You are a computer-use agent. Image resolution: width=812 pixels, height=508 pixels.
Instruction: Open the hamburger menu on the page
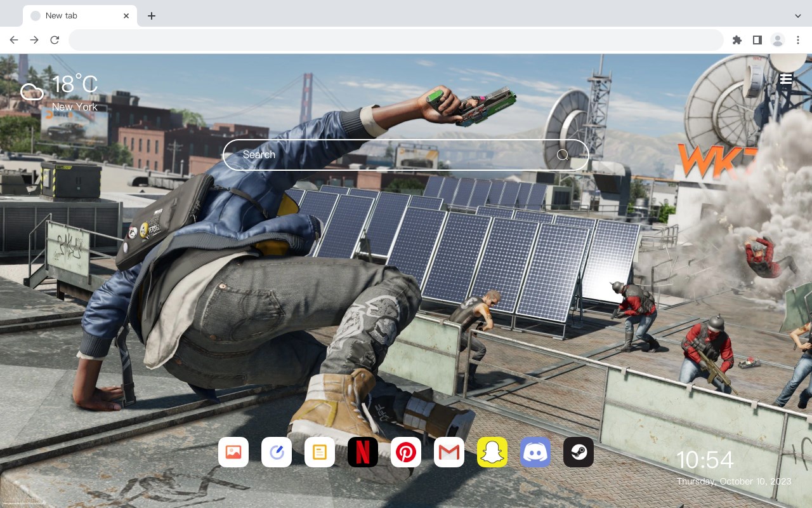click(786, 79)
